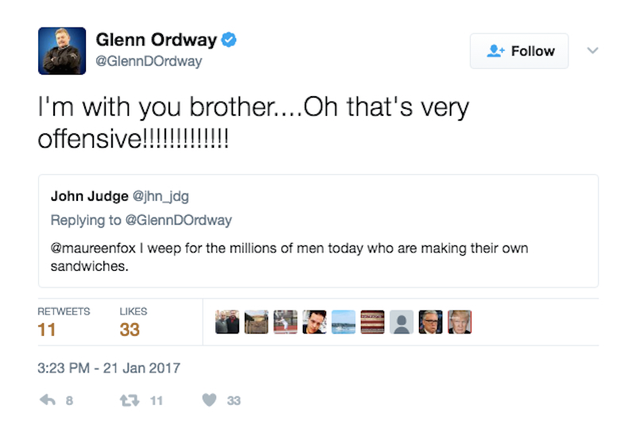This screenshot has height=436, width=636.
Task: Open the Glenn Ordway display name link
Action: [156, 40]
